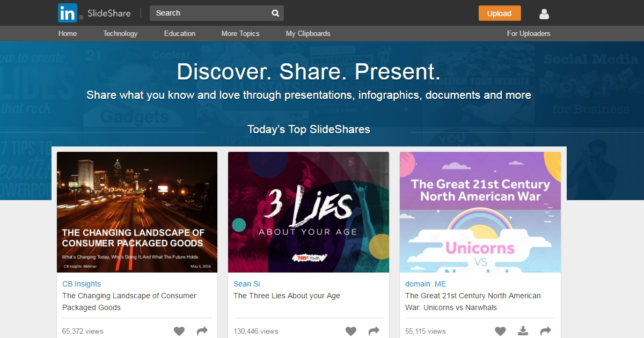Click the 65,372 views text
This screenshot has height=338, width=644.
[83, 331]
